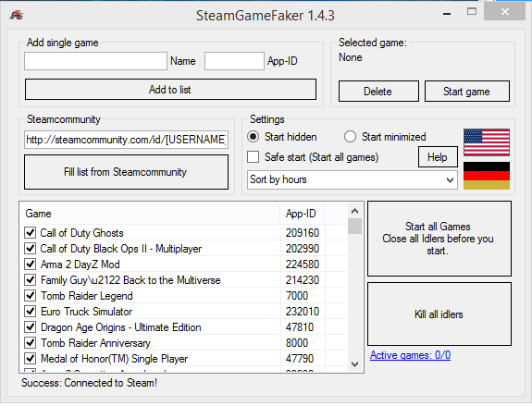Image resolution: width=532 pixels, height=406 pixels.
Task: Click the SteamGameFaker app icon in title bar
Action: click(x=16, y=15)
